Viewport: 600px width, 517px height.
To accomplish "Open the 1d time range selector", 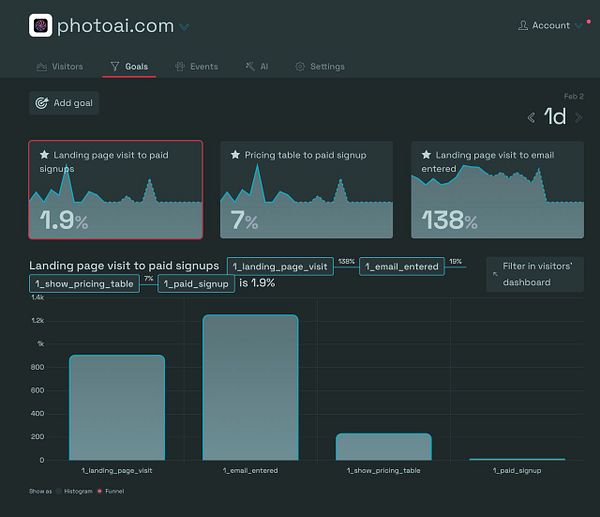I will pyautogui.click(x=555, y=116).
